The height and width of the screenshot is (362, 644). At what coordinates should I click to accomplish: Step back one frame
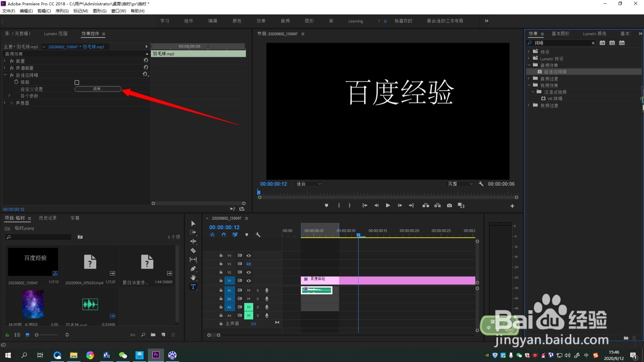(376, 206)
